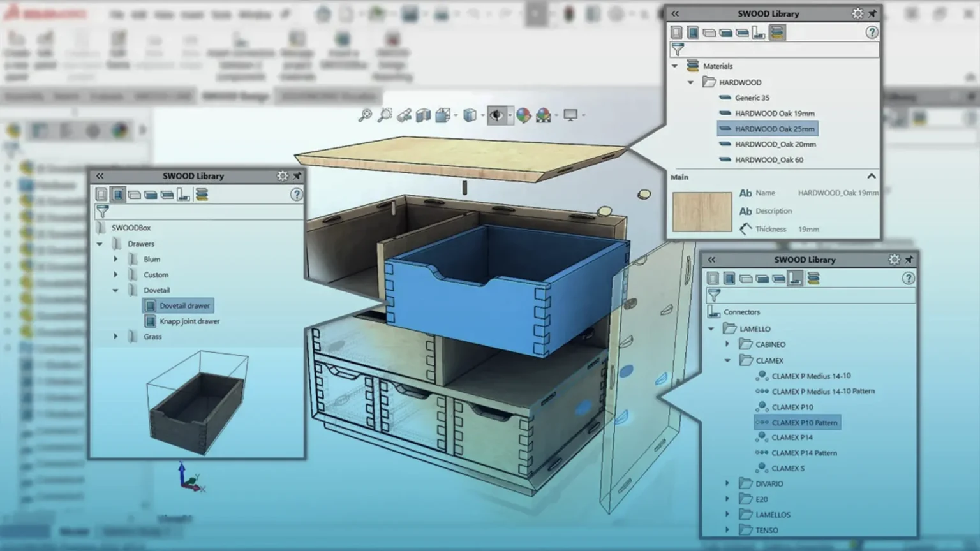Click the oak wood material preview swatch
This screenshot has height=551, width=980.
(x=702, y=212)
